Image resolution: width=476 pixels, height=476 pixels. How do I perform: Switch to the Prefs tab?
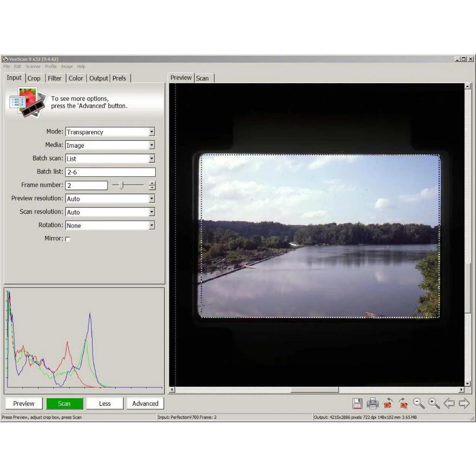119,78
